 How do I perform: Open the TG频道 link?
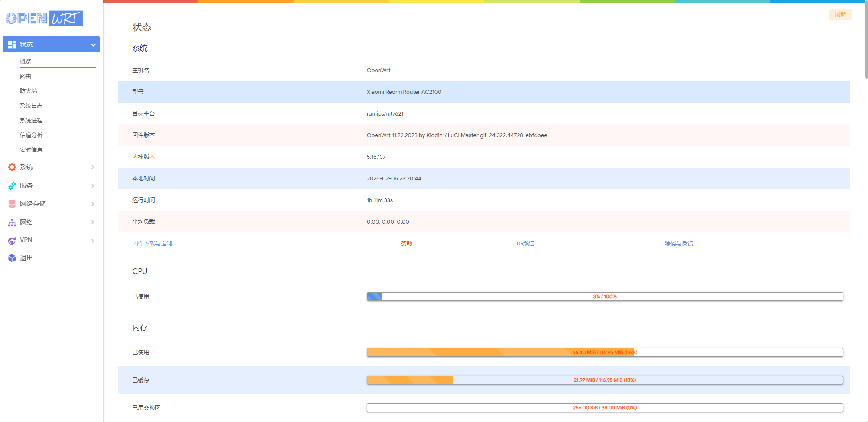525,243
